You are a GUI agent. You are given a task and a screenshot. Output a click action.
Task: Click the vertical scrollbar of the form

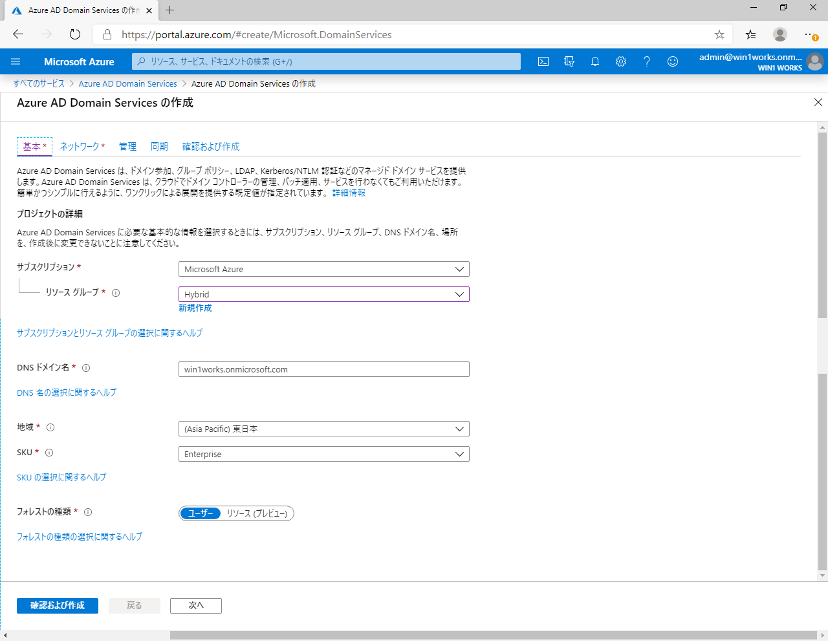[823, 225]
